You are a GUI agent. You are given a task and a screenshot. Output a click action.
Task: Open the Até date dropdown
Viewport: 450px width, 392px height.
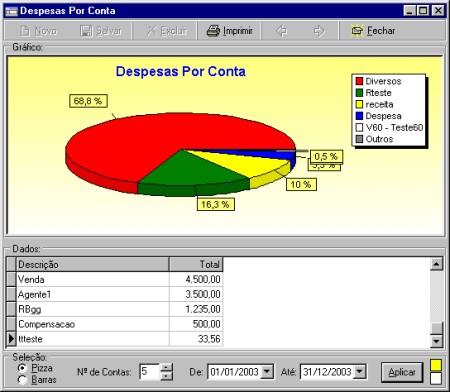tap(359, 372)
